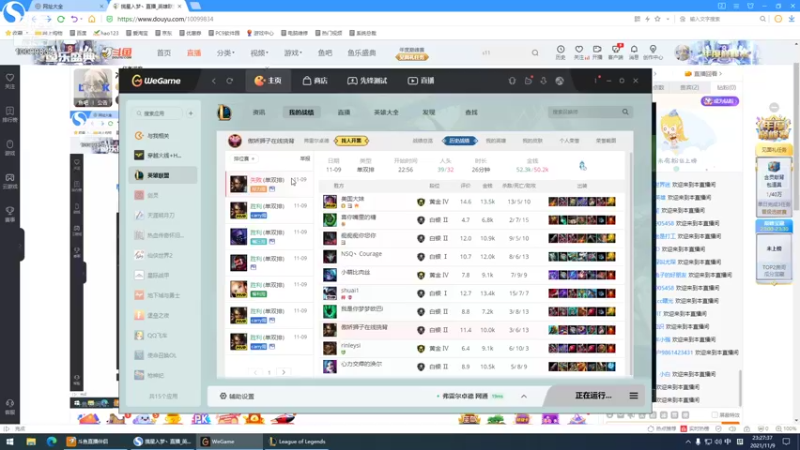Select 与我相关 in WeGame sidebar
Image resolution: width=800 pixels, height=450 pixels.
[x=163, y=136]
